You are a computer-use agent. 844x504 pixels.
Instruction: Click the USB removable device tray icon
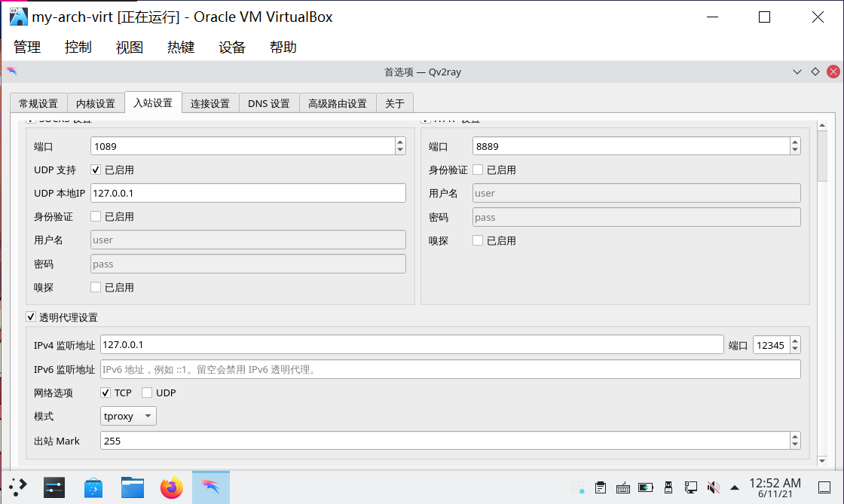(668, 487)
